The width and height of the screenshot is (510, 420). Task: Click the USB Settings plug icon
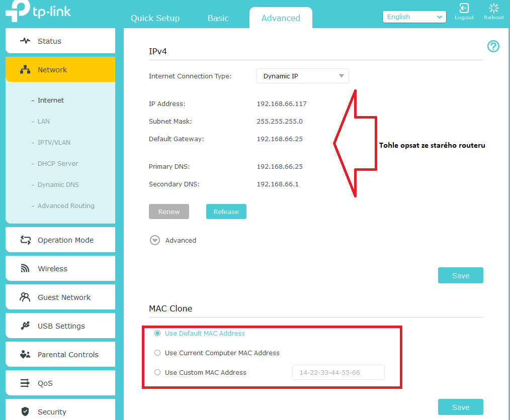tap(25, 326)
